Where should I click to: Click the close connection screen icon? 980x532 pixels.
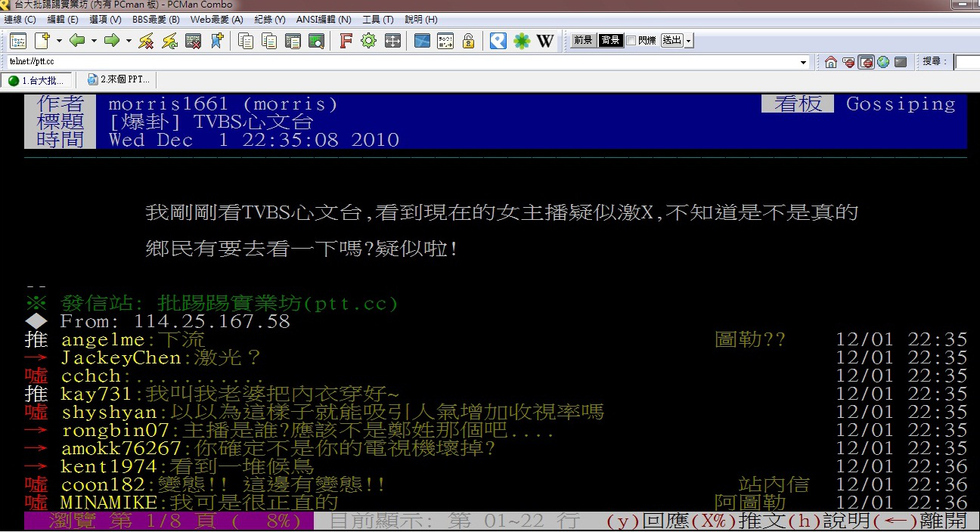click(194, 41)
